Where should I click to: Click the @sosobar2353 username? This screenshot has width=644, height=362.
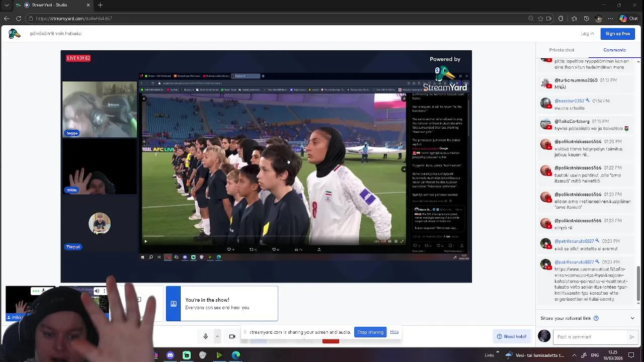(569, 101)
